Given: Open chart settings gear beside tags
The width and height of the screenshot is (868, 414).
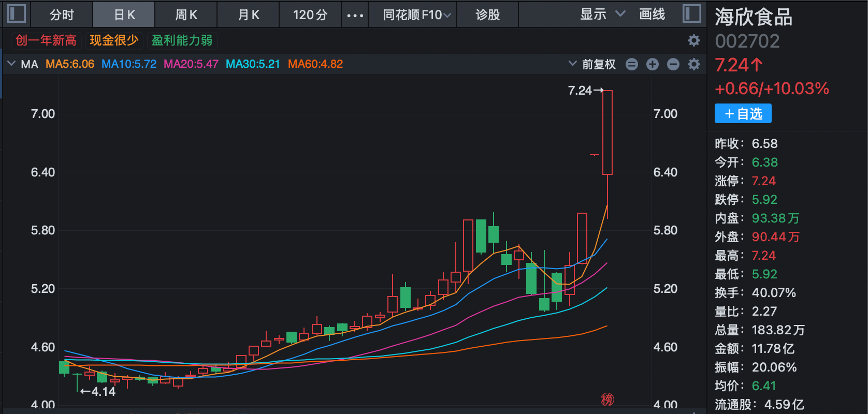Looking at the screenshot, I should click(694, 40).
